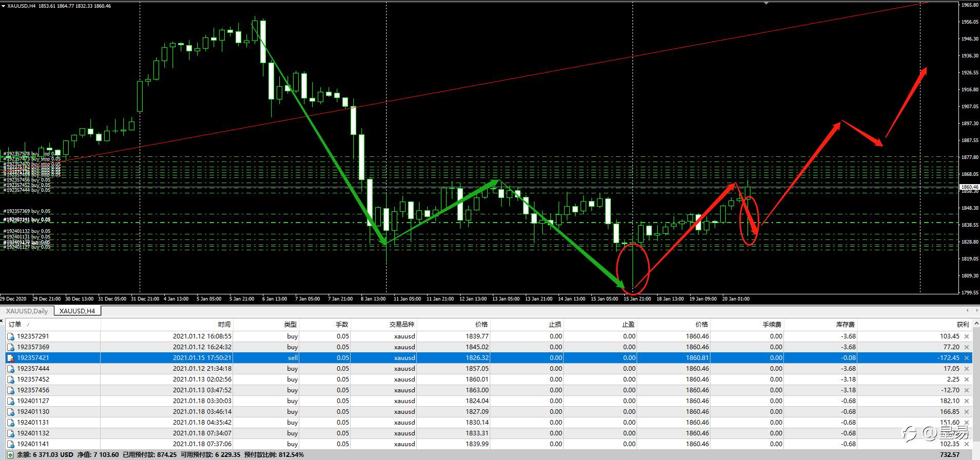Sort orders by the 止损 column header
The height and width of the screenshot is (460, 980).
[x=527, y=324]
